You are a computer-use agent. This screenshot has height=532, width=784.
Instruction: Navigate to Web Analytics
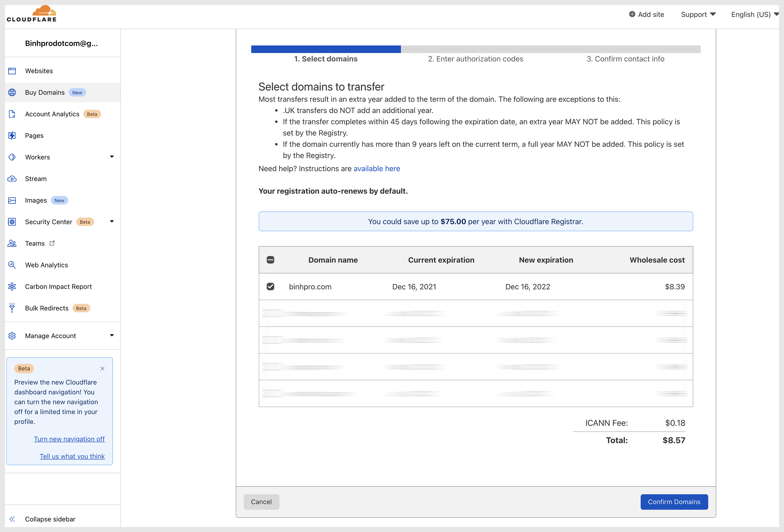pos(46,265)
